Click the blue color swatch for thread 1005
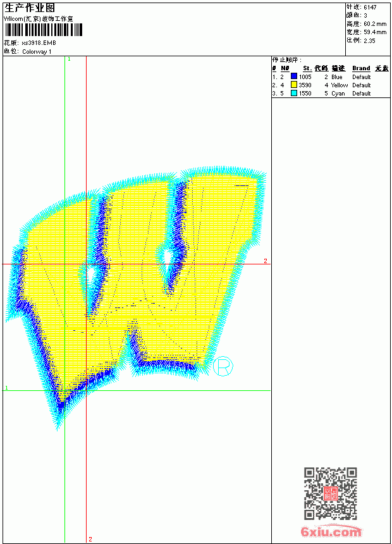Screen dimensions: 392x544 click(x=294, y=77)
